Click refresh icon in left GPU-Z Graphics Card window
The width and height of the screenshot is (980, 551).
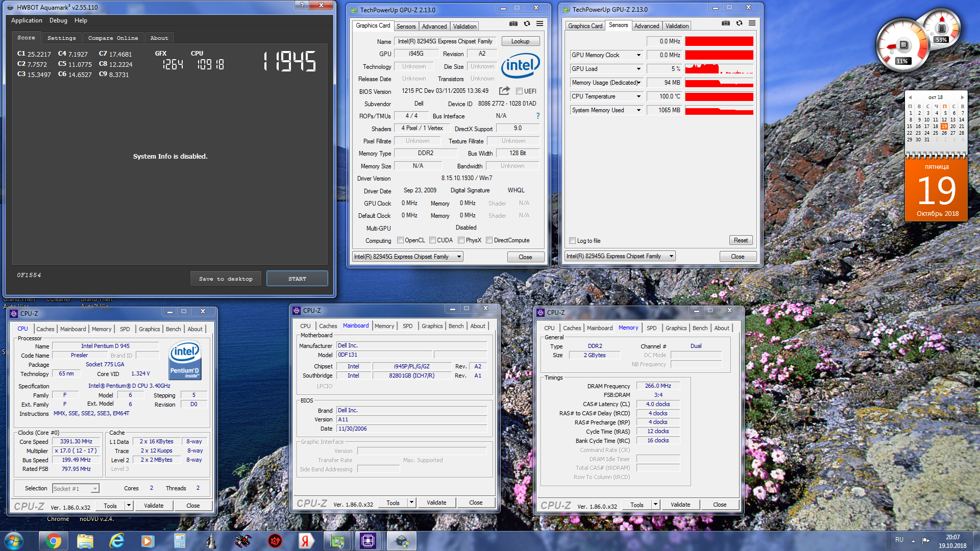(527, 24)
